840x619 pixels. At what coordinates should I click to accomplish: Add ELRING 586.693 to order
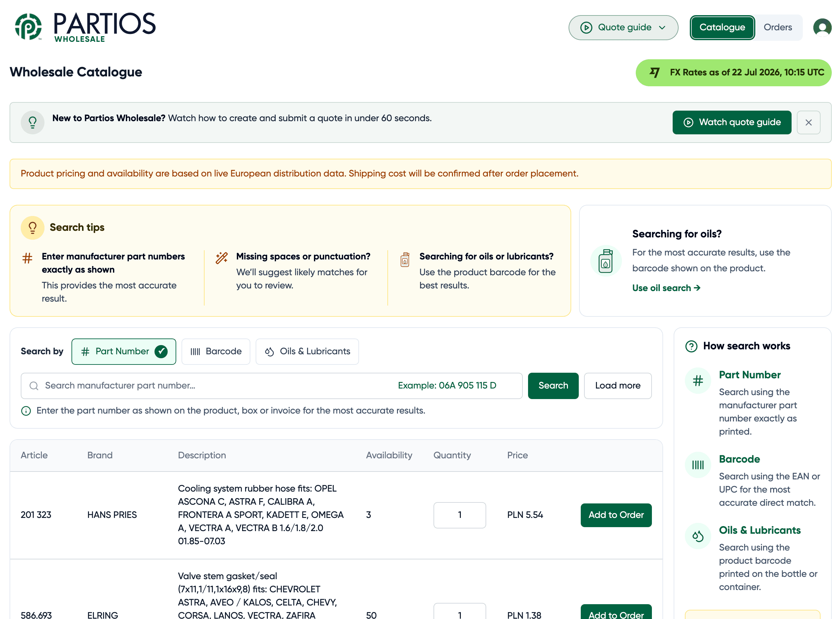click(x=616, y=612)
